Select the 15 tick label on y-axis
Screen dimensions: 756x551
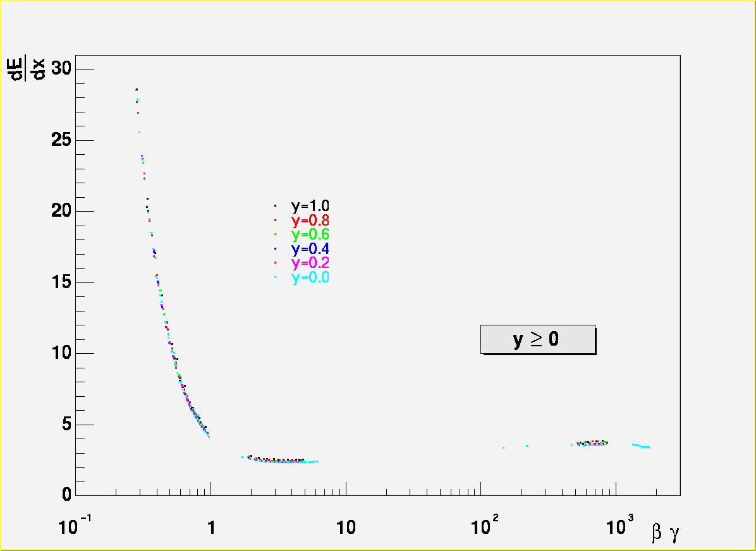click(61, 282)
